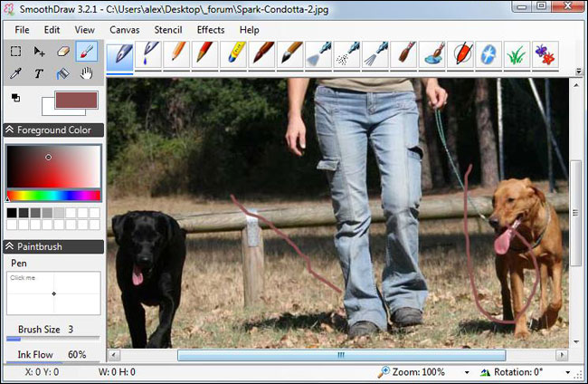This screenshot has width=588, height=384.
Task: Open the Stencil menu
Action: (167, 30)
